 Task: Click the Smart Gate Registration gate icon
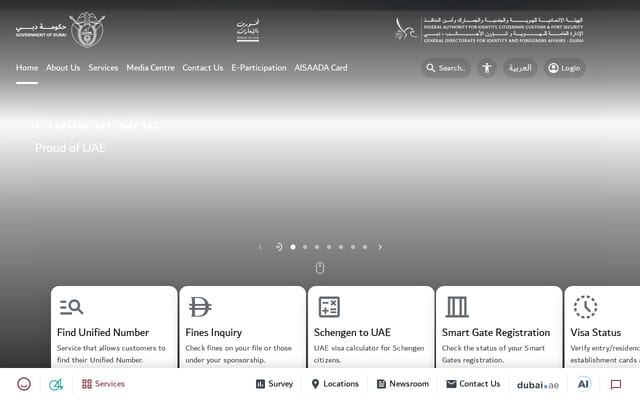pos(457,307)
